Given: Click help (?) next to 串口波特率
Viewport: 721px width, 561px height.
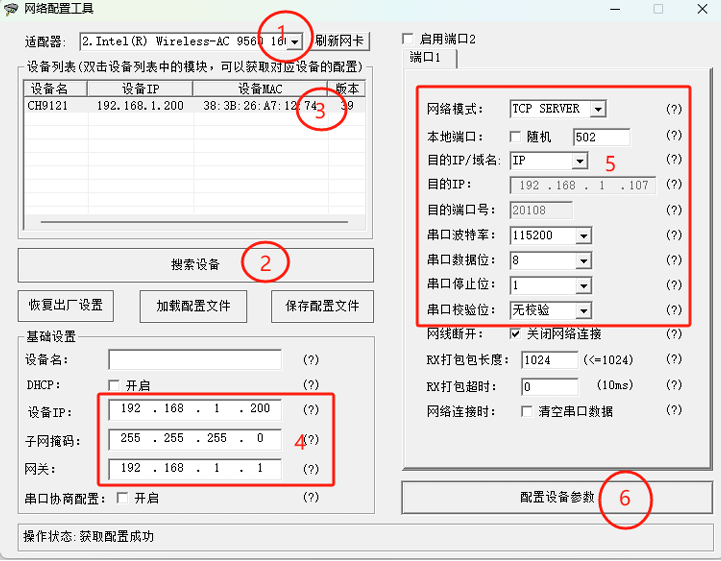Looking at the screenshot, I should [674, 235].
